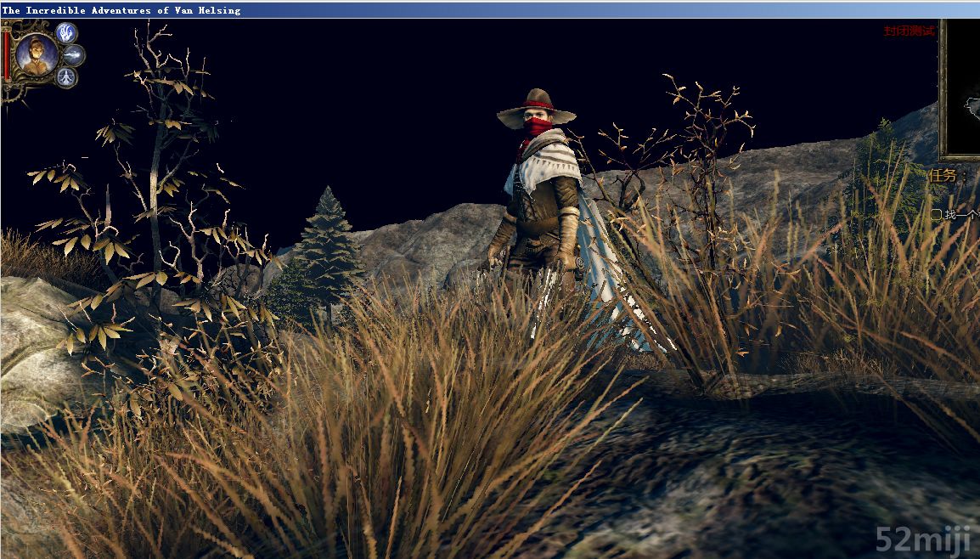Screen dimensions: 980x559
Task: Click the quest objective text starting with 找一个
Action: (961, 215)
